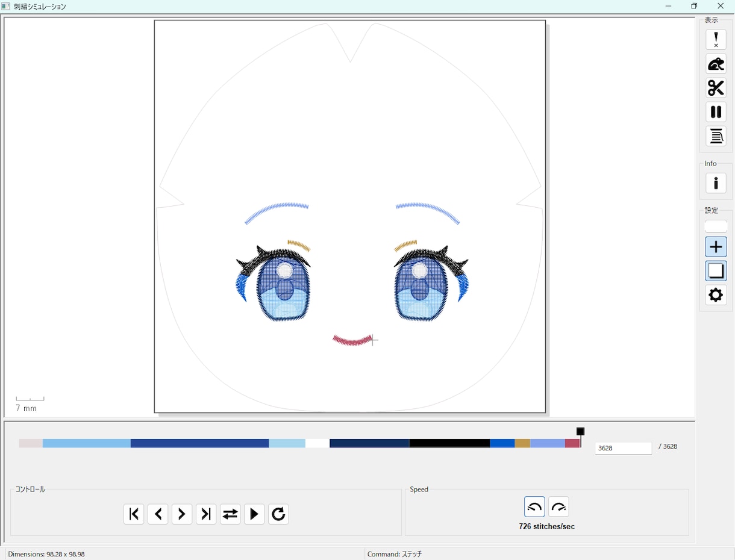The width and height of the screenshot is (735, 560).
Task: Click "Dimensions: 98.28 x 98.98" in status bar
Action: (46, 554)
